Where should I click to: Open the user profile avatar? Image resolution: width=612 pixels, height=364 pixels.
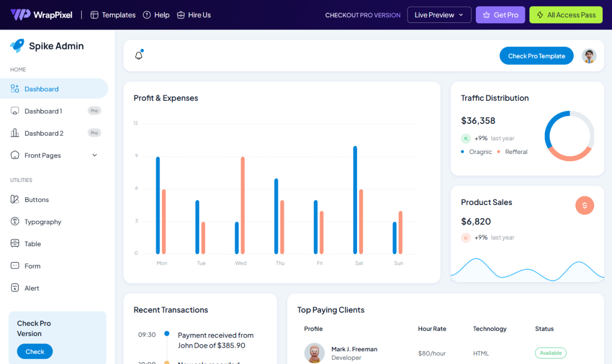point(589,56)
